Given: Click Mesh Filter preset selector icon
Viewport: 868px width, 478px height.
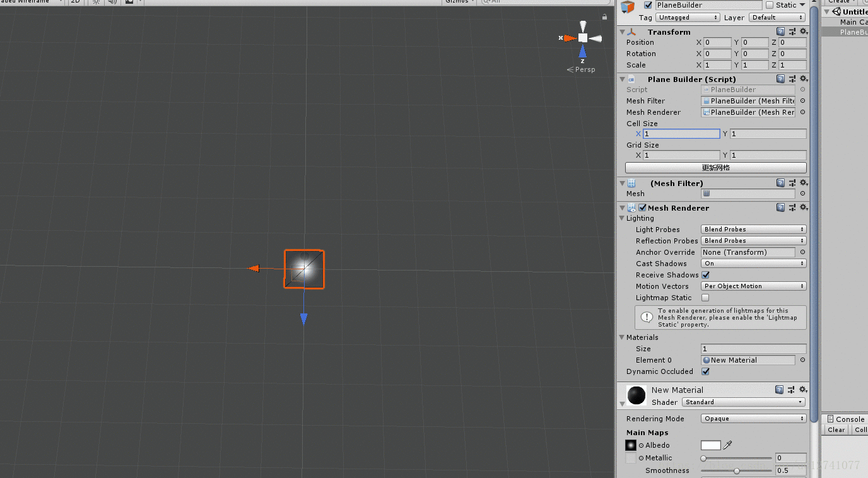Looking at the screenshot, I should click(x=792, y=183).
